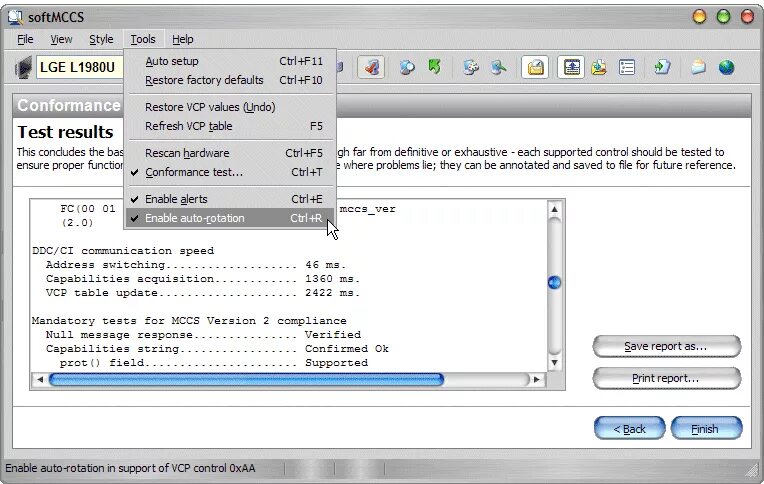The height and width of the screenshot is (484, 764).
Task: Click the LGE L1980U monitor selection field
Action: click(x=79, y=67)
